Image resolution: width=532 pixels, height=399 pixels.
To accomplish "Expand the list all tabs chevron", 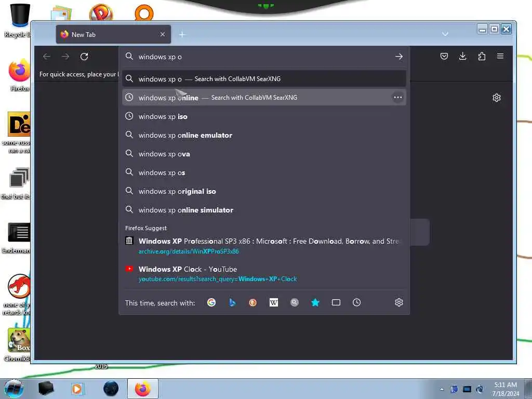I will point(445,34).
